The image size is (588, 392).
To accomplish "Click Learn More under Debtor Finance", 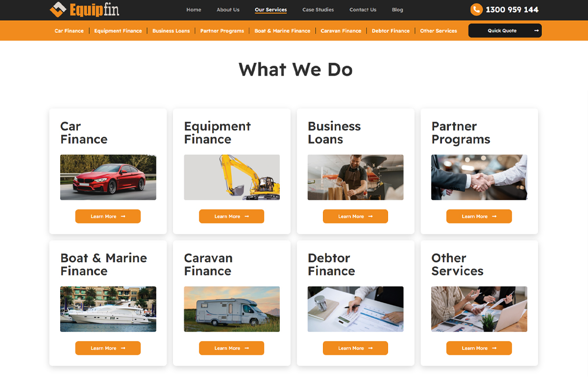I will [x=355, y=348].
